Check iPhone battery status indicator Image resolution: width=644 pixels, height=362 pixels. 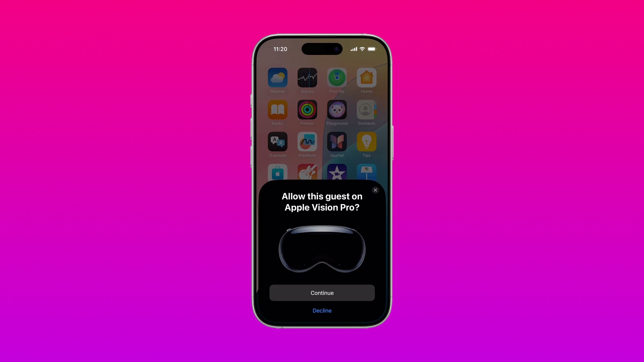click(x=372, y=49)
